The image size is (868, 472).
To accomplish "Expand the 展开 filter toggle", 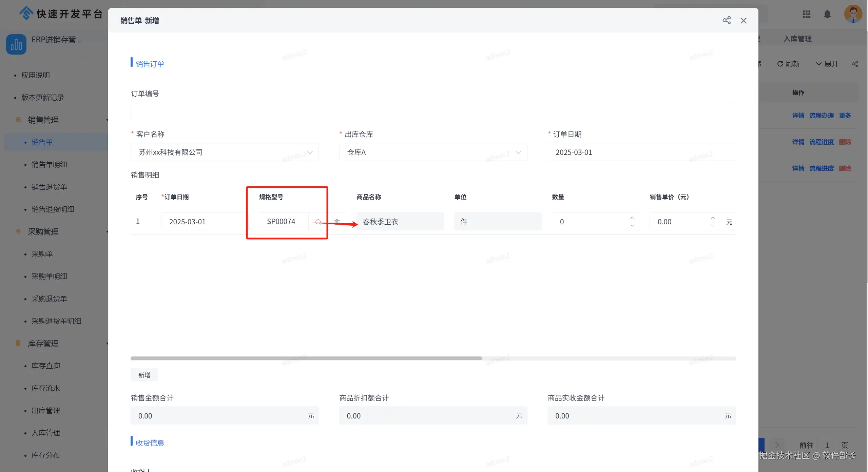I will click(827, 64).
